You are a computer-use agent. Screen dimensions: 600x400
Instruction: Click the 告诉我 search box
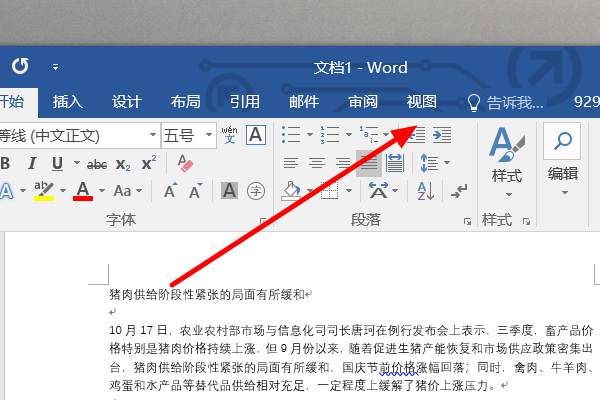(x=505, y=102)
